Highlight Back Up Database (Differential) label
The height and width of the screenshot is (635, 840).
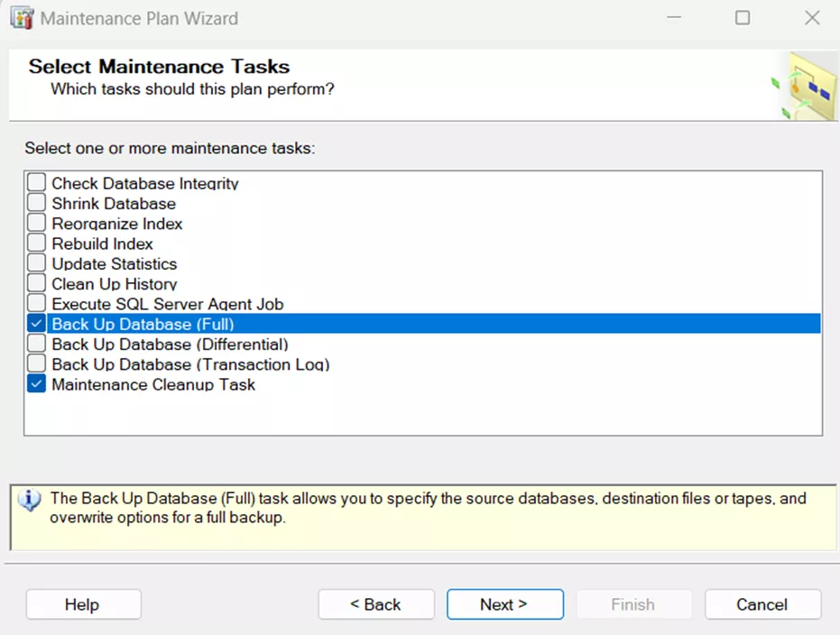[x=170, y=344]
